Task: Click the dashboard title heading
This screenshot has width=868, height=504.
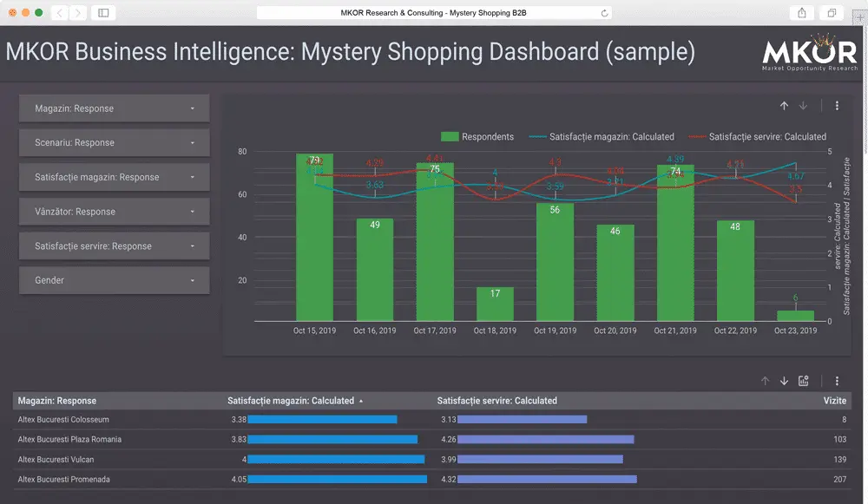Action: pyautogui.click(x=350, y=52)
